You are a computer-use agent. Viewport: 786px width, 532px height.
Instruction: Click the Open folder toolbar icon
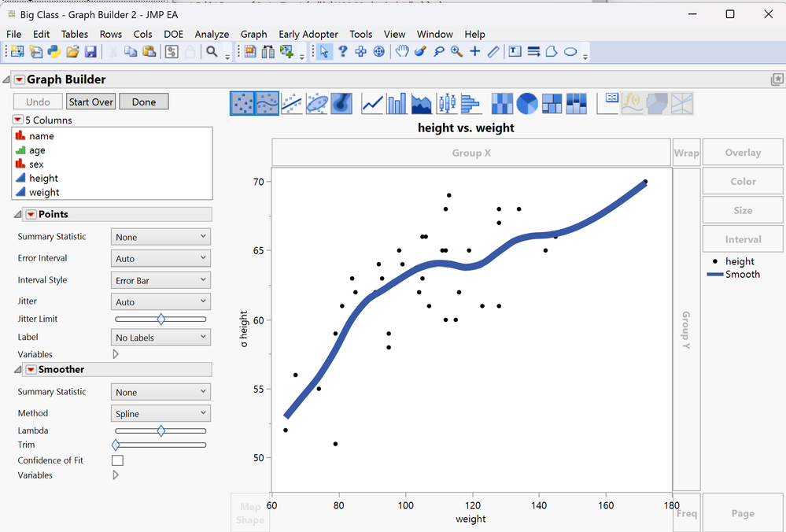click(72, 52)
